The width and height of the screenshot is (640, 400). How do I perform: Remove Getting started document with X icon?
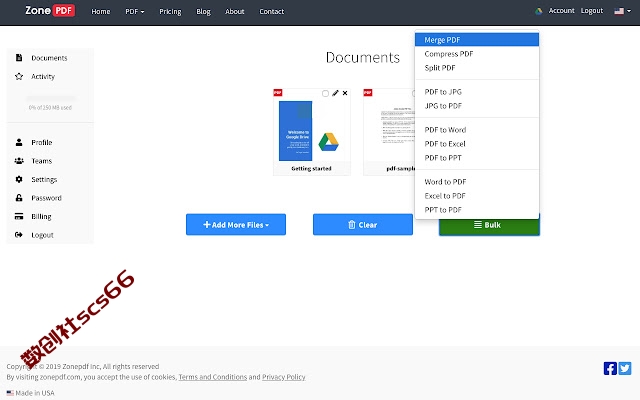tap(345, 93)
